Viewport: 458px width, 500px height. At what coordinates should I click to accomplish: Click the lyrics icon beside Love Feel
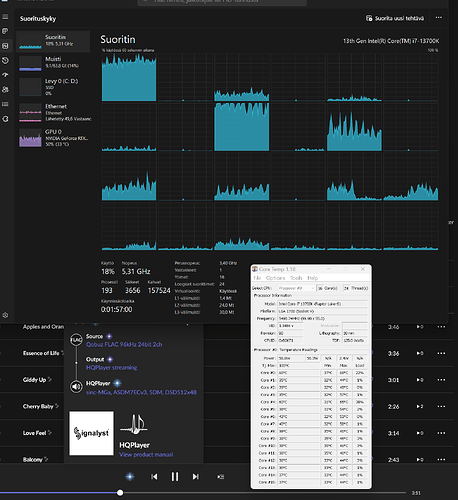50,432
